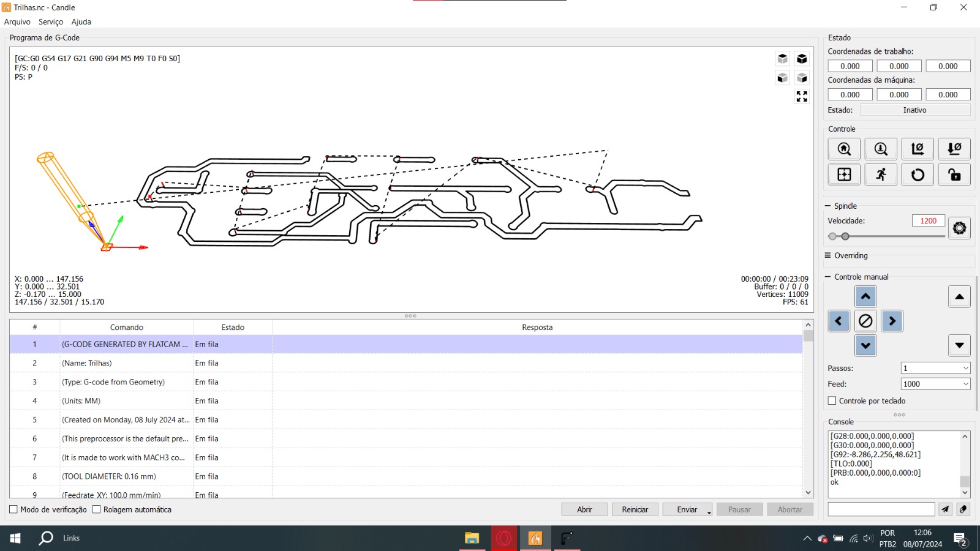Click the zero XY button in Controle
The image size is (980, 551).
918,149
